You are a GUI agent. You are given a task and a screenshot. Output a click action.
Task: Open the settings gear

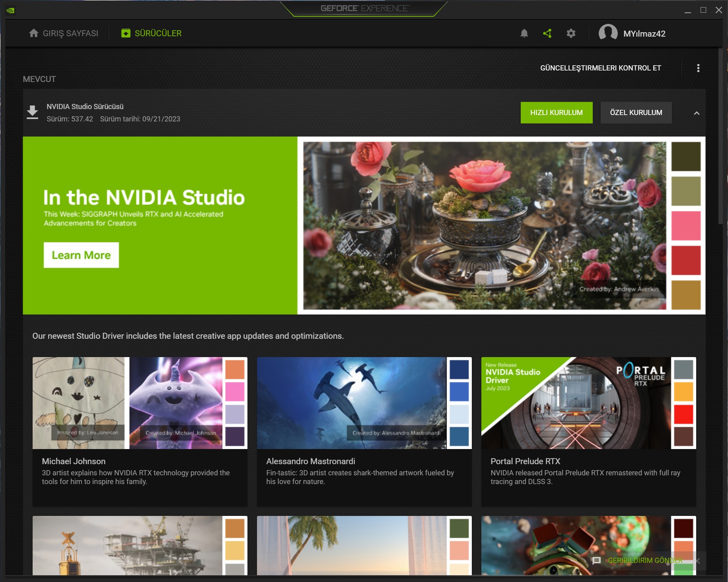pos(571,33)
